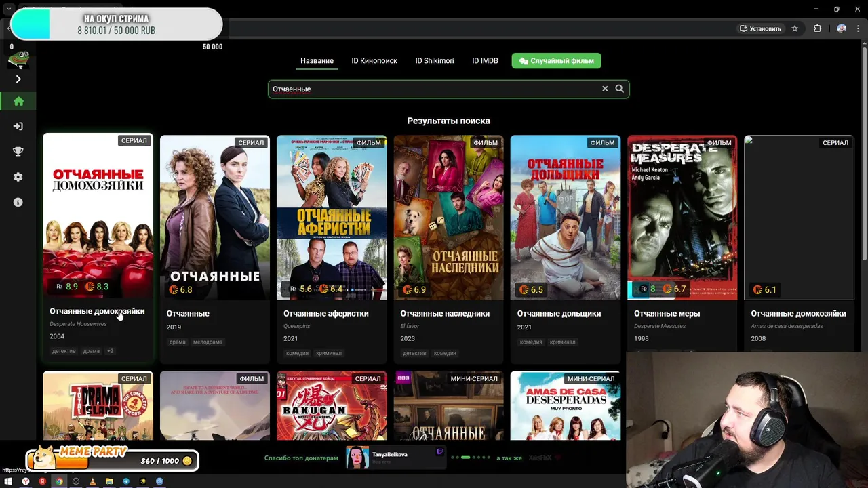
Task: Open the Desperate Measures poster
Action: point(682,217)
